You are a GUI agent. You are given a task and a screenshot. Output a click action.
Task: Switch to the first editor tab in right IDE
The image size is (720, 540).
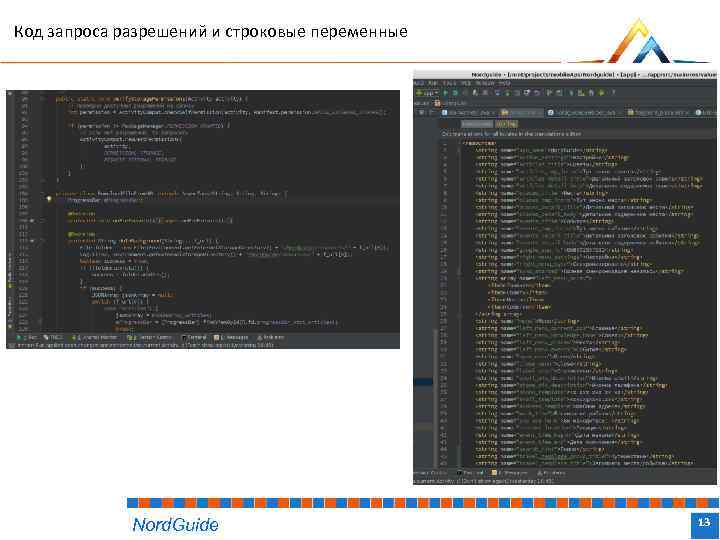468,113
